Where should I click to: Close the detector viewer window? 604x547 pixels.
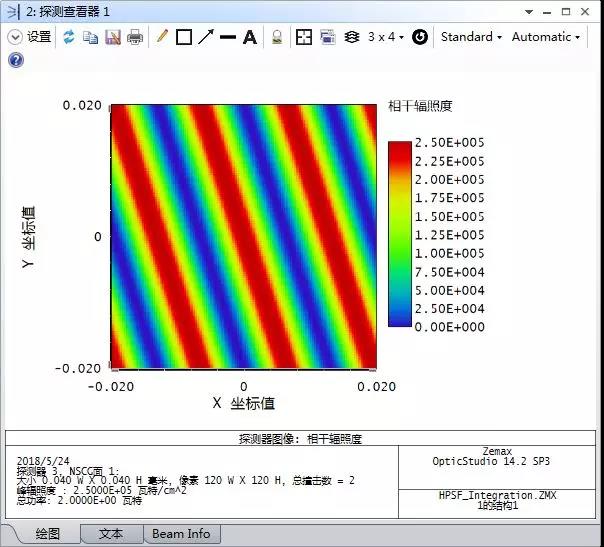[x=585, y=12]
